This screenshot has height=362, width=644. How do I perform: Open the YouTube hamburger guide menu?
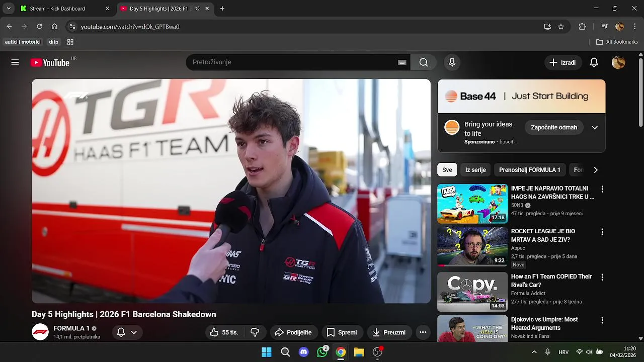(x=15, y=62)
